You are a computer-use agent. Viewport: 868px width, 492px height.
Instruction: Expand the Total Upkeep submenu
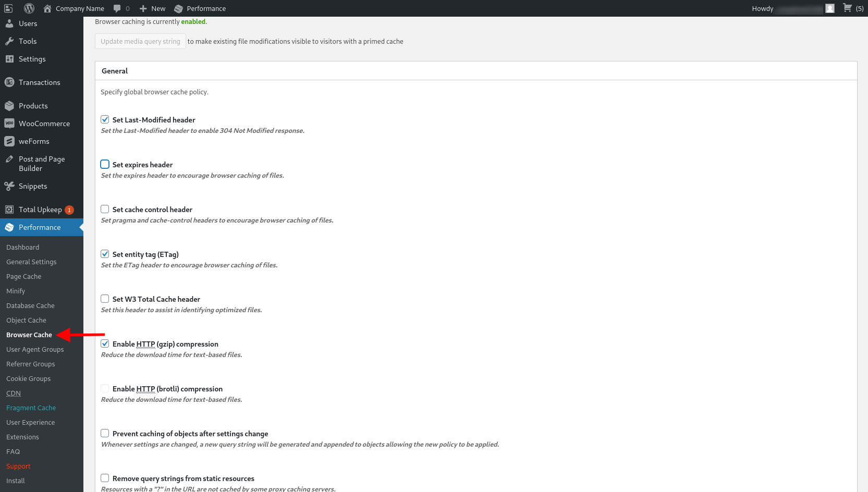pos(40,209)
